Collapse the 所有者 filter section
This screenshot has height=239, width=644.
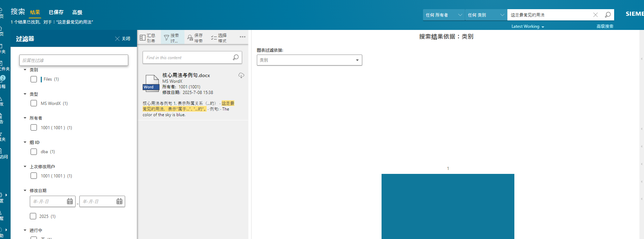click(25, 118)
